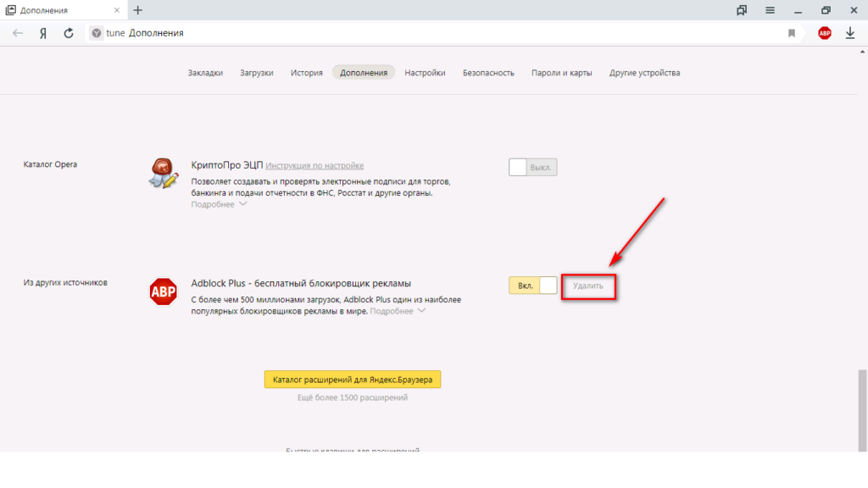Open the downloads arrow icon

[849, 33]
